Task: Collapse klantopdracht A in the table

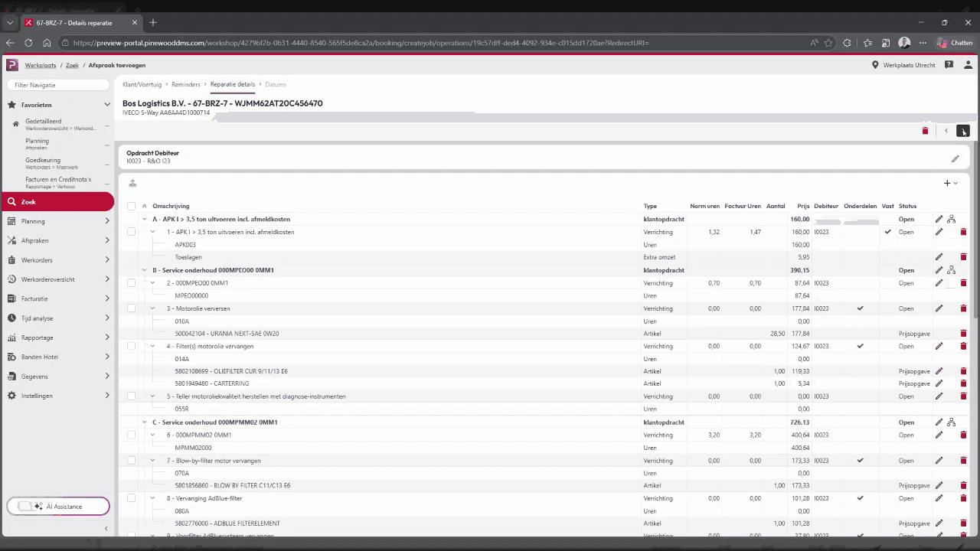Action: coord(144,219)
